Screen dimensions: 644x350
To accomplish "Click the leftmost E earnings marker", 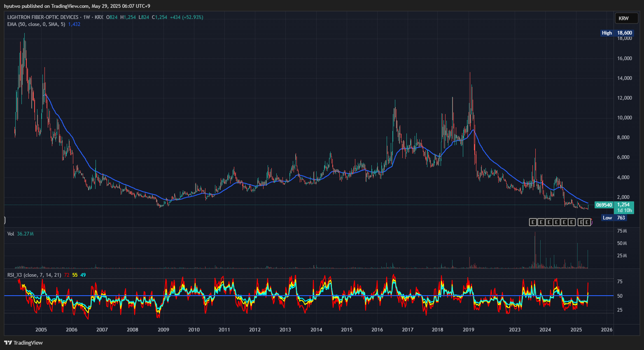I will (533, 222).
